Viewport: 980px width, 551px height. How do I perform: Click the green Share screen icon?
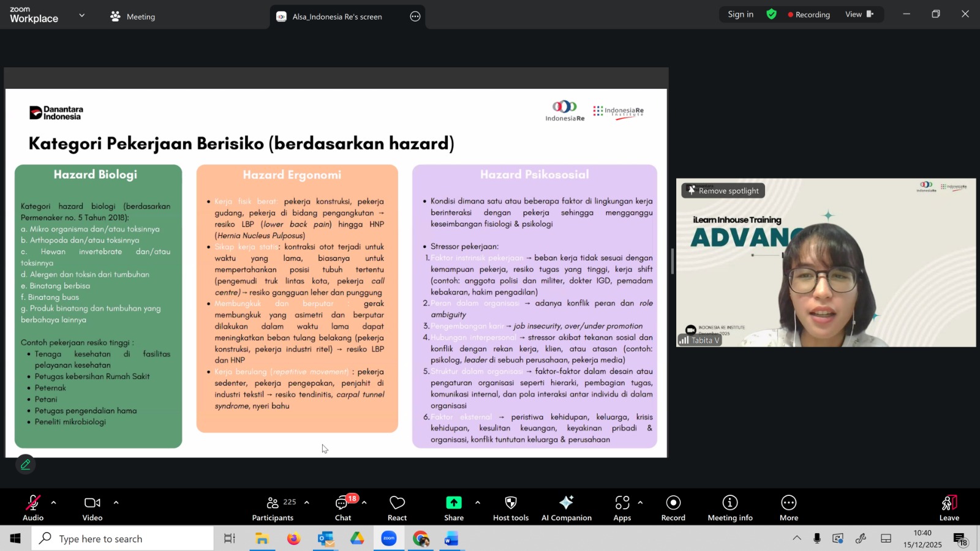pos(453,503)
